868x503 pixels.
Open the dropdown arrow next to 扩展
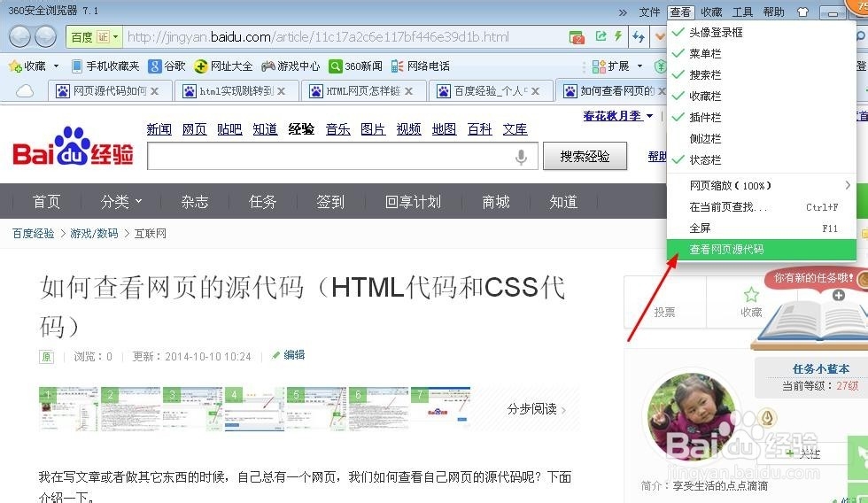639,66
